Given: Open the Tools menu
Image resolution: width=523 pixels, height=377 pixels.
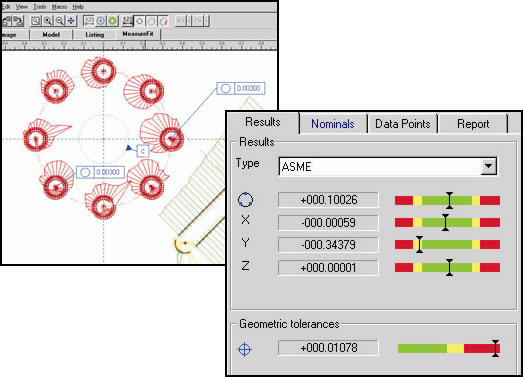Looking at the screenshot, I should click(39, 6).
